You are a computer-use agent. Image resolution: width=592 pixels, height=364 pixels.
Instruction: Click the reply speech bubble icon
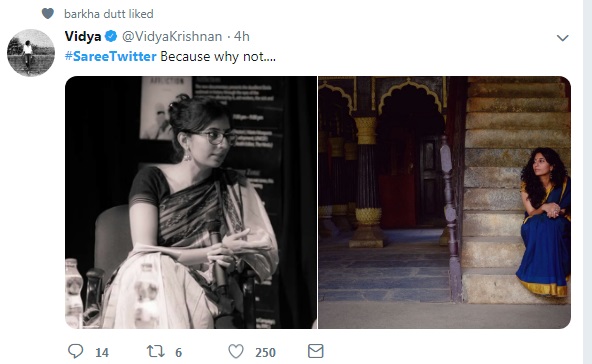[x=76, y=351]
